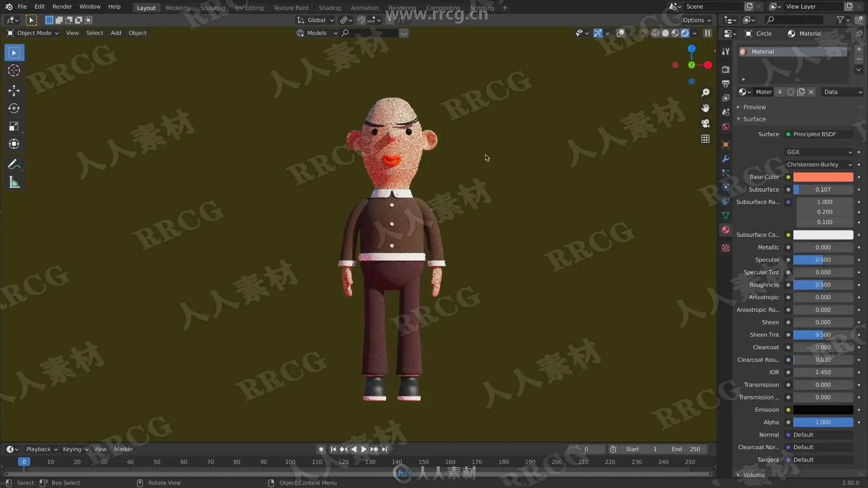This screenshot has width=868, height=488.
Task: Click Principled BSDF surface shader button
Action: [819, 134]
